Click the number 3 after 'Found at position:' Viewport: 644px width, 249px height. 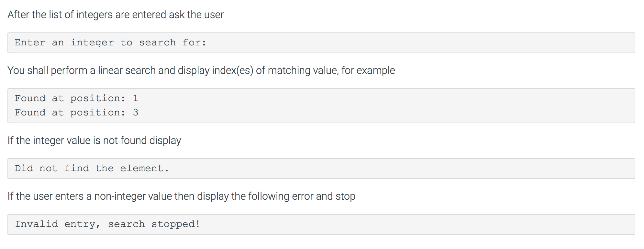click(x=135, y=112)
